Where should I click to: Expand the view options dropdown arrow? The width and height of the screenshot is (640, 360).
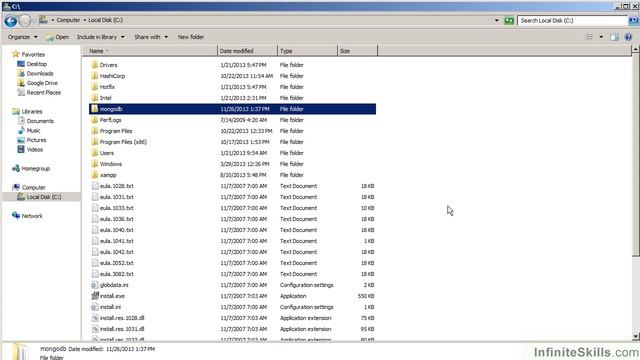click(601, 37)
